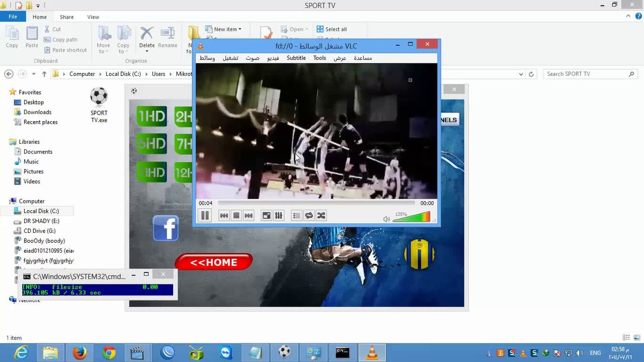The height and width of the screenshot is (362, 644).
Task: Open the VLC صوت audio menu
Action: coord(253,58)
